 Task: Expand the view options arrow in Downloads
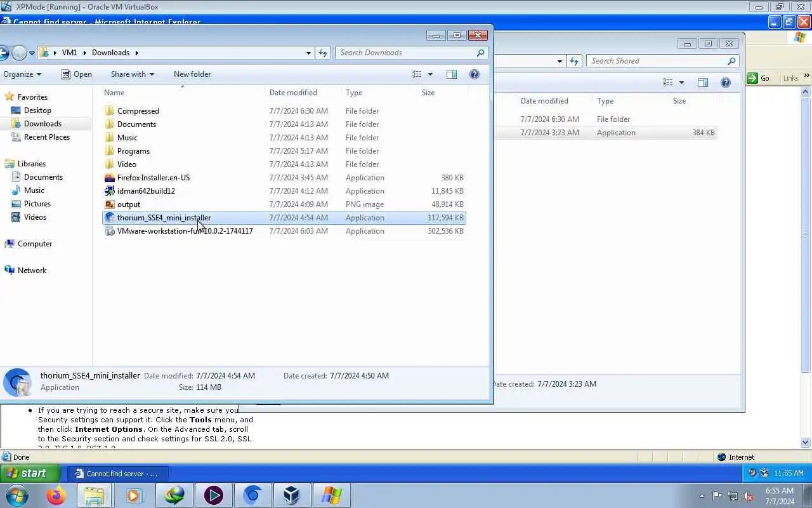(x=430, y=74)
